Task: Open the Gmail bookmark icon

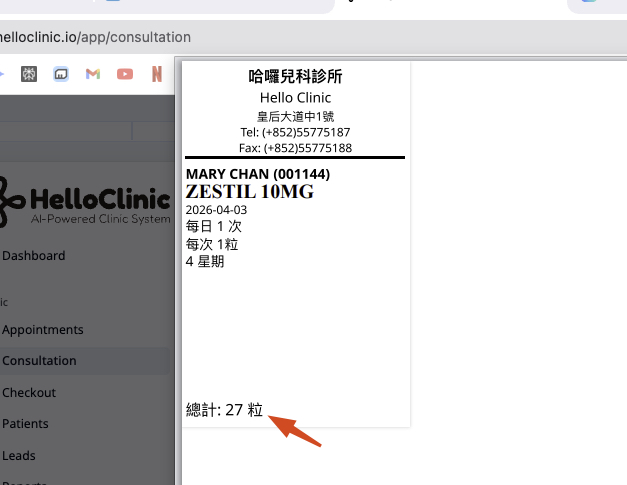Action: tap(93, 74)
